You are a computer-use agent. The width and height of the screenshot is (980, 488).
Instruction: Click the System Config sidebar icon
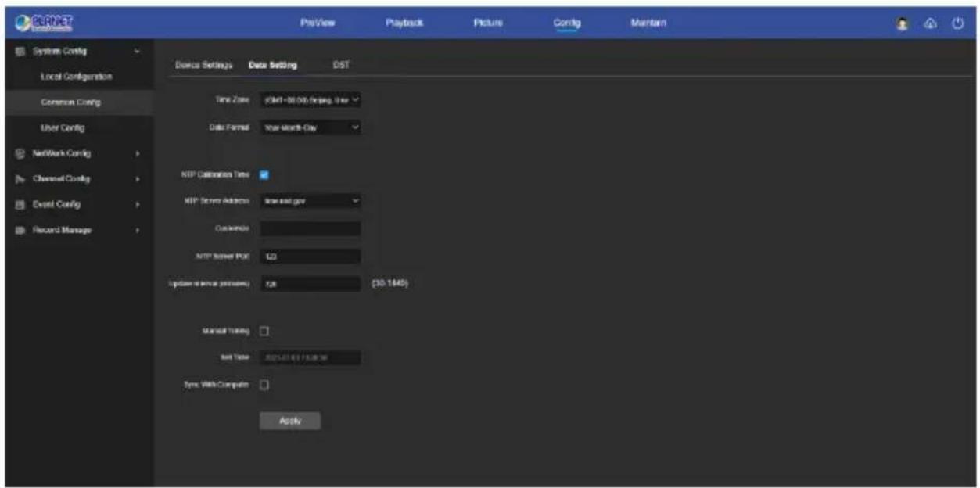tap(21, 51)
